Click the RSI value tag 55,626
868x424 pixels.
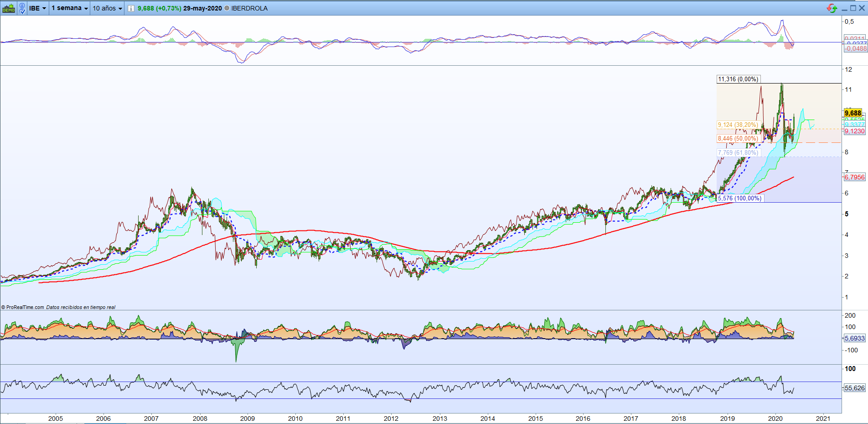pos(854,388)
